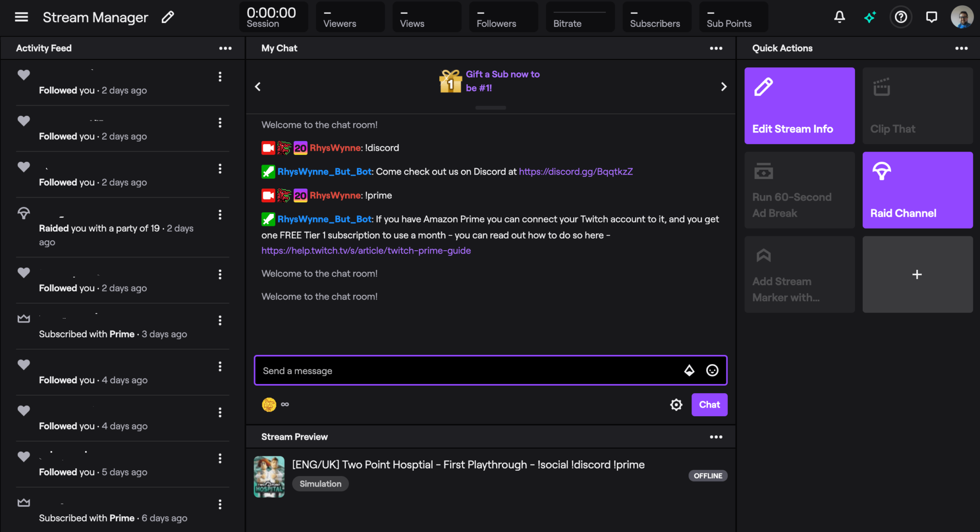
Task: Click the Add Stream Marker icon
Action: (763, 255)
